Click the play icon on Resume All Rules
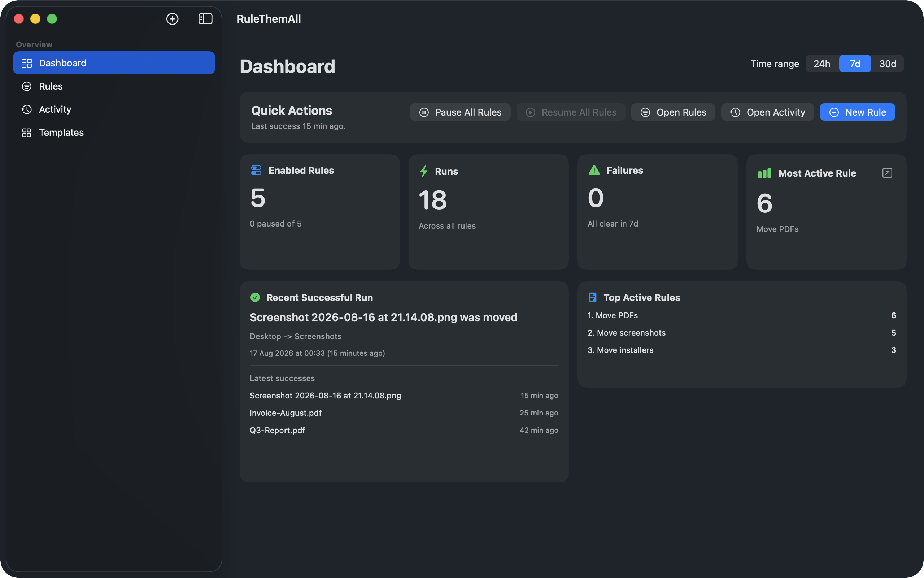The width and height of the screenshot is (924, 578). pyautogui.click(x=530, y=112)
